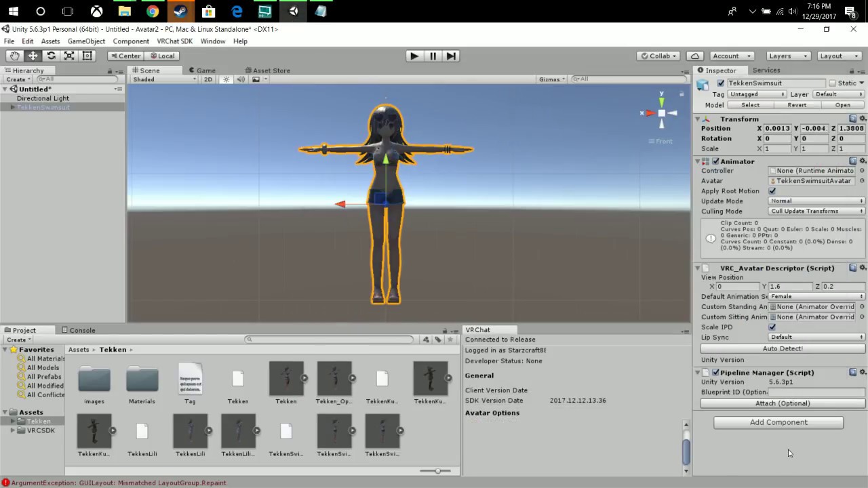Click the Step frame button
The width and height of the screenshot is (868, 488).
(451, 56)
